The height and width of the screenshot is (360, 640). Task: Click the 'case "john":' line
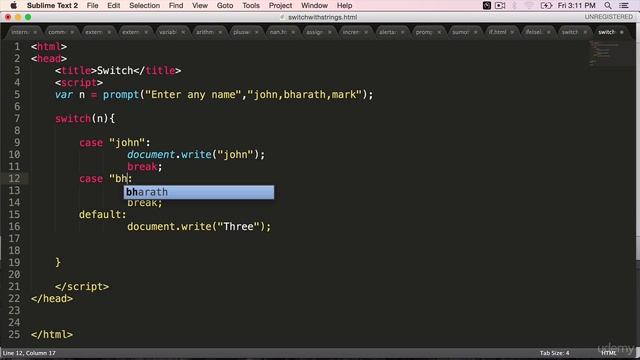[x=115, y=142]
